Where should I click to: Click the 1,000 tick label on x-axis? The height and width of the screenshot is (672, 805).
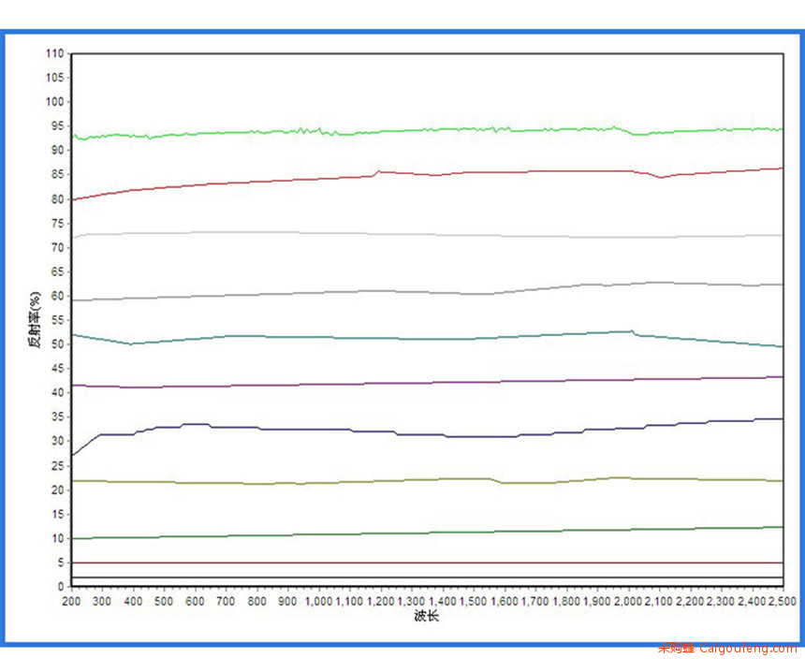tap(317, 600)
